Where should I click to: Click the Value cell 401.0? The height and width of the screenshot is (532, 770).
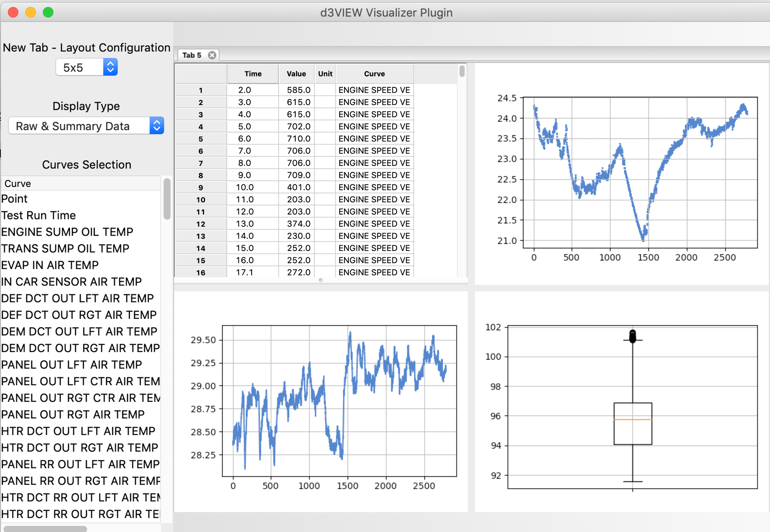(297, 187)
